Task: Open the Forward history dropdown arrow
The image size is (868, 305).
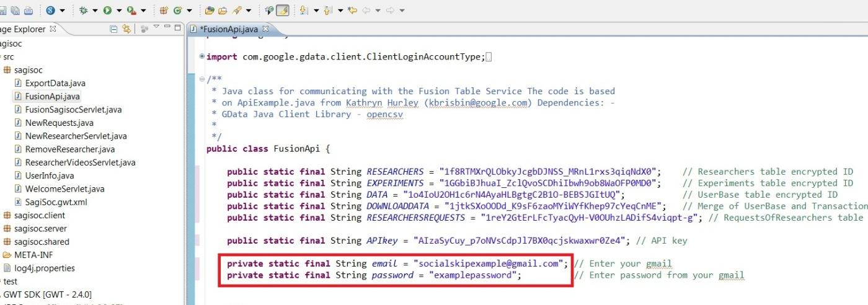Action: tap(402, 10)
